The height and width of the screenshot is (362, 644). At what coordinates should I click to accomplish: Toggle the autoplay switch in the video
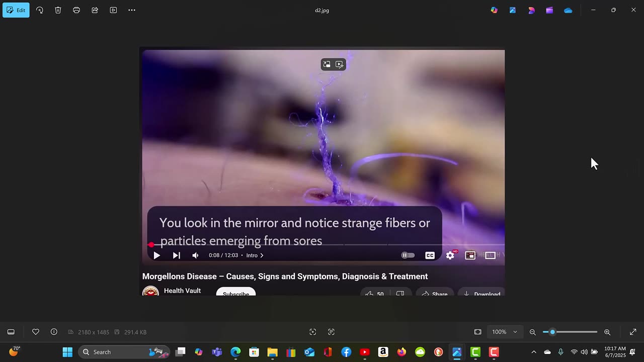[408, 255]
